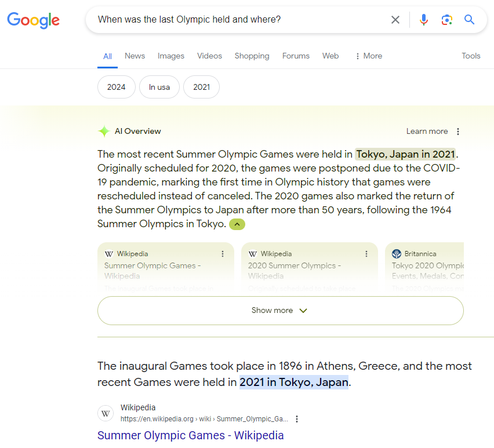Viewport: 494px width, 448px height.
Task: Click the AI Overview sparkle icon
Action: tap(104, 132)
